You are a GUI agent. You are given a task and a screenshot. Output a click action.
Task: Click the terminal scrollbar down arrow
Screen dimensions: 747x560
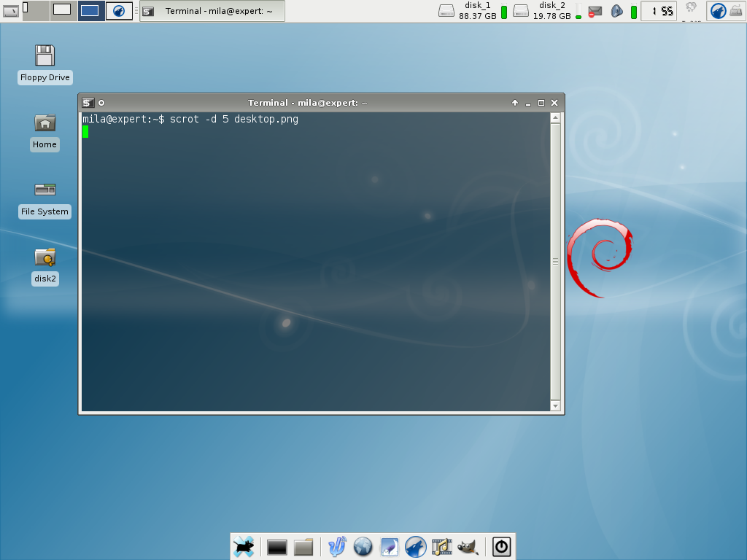tap(555, 406)
